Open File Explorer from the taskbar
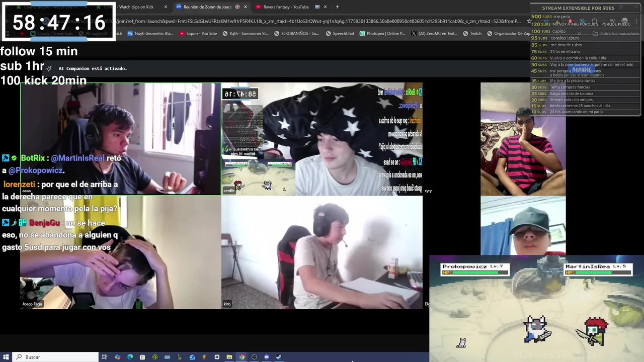644x362 pixels. pyautogui.click(x=229, y=357)
